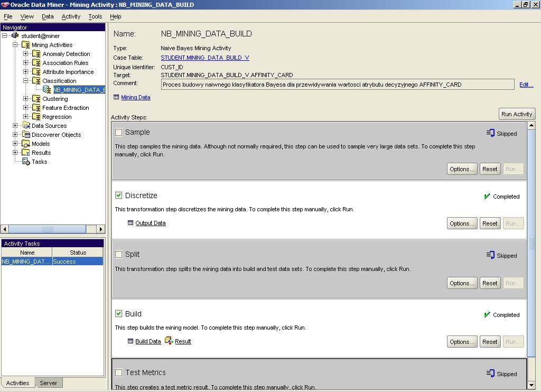541x392 pixels.
Task: Click the Status column header
Action: click(x=78, y=253)
